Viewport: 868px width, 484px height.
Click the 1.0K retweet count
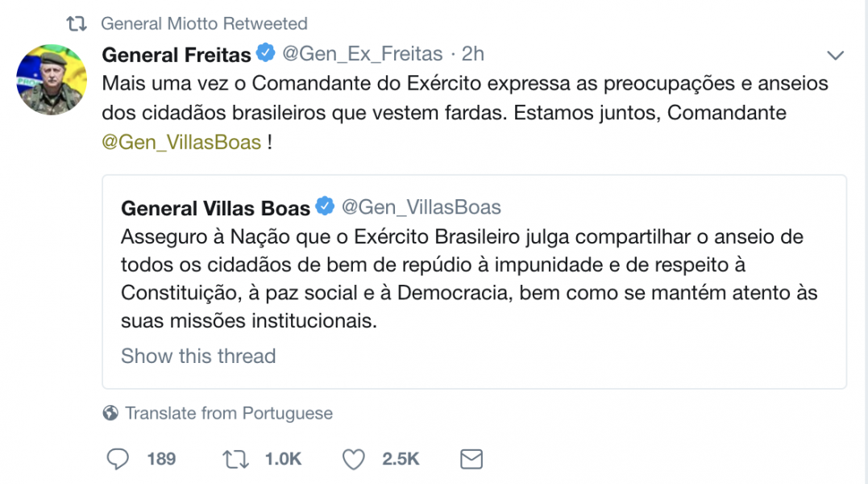(x=283, y=459)
